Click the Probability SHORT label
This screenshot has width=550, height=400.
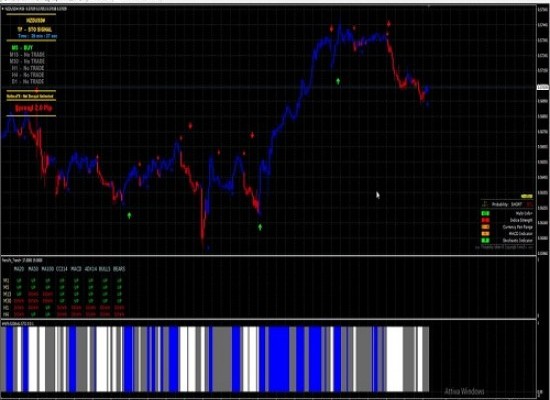(507, 205)
